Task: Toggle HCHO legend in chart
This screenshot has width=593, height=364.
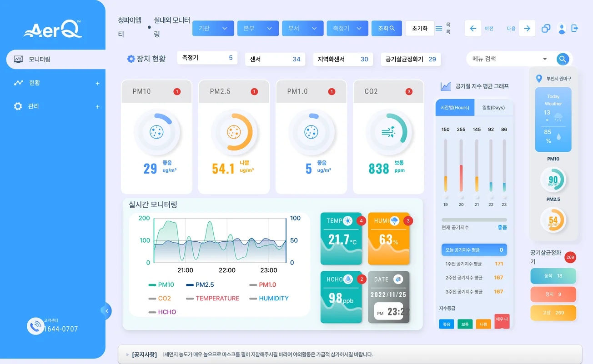Action: point(162,312)
